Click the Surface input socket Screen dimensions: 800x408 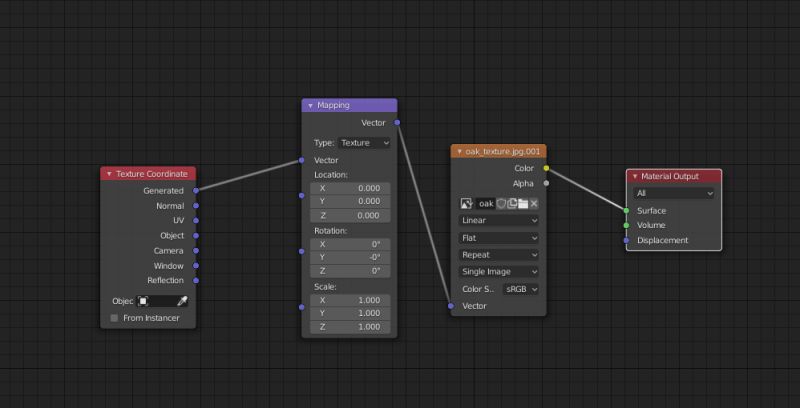(626, 211)
